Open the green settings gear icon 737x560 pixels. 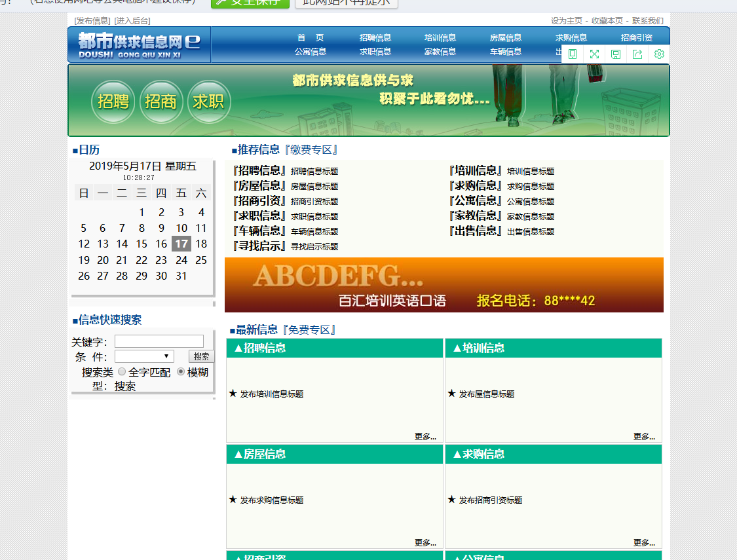[659, 54]
